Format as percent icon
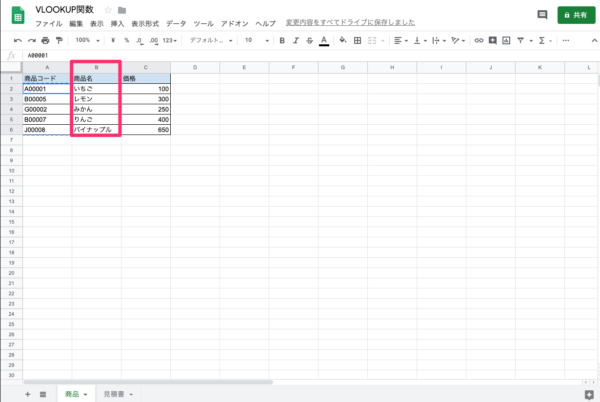 [x=127, y=40]
